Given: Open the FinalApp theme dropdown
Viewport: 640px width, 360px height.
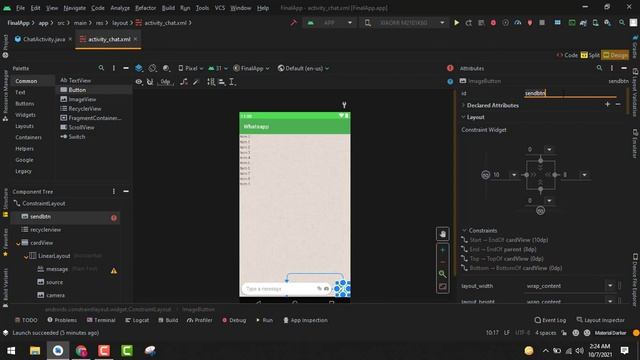Looking at the screenshot, I should tap(251, 68).
